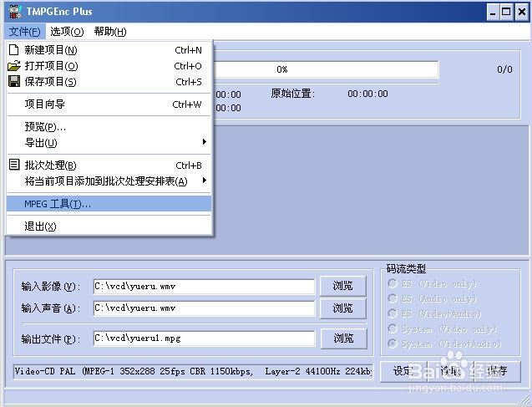Click the 0% progress bar
Screen dimensions: 532x407
(x=326, y=69)
